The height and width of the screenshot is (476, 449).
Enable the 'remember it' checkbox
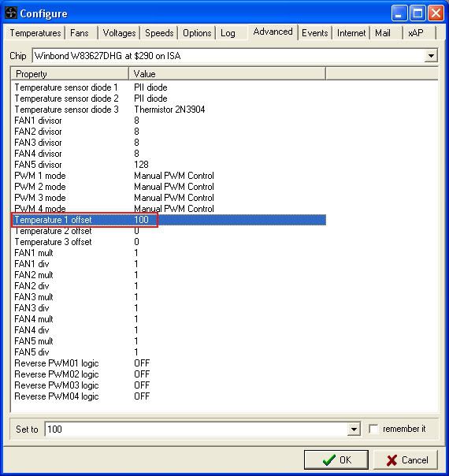click(373, 429)
